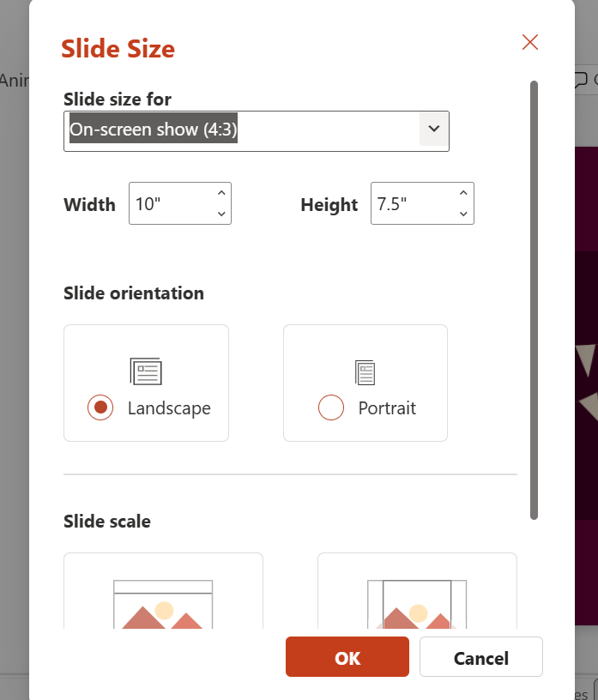Increase Height with the up stepper arrow
The width and height of the screenshot is (598, 700).
[x=463, y=193]
